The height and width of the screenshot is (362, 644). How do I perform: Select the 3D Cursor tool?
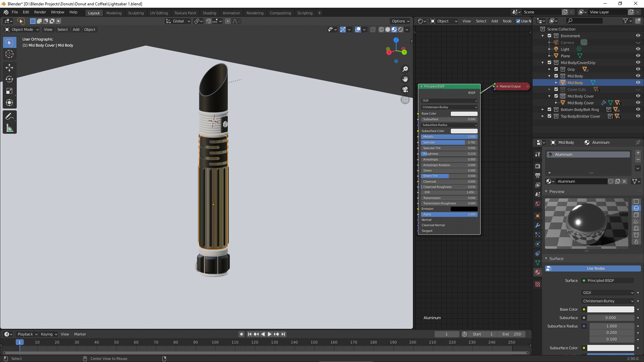pos(9,54)
